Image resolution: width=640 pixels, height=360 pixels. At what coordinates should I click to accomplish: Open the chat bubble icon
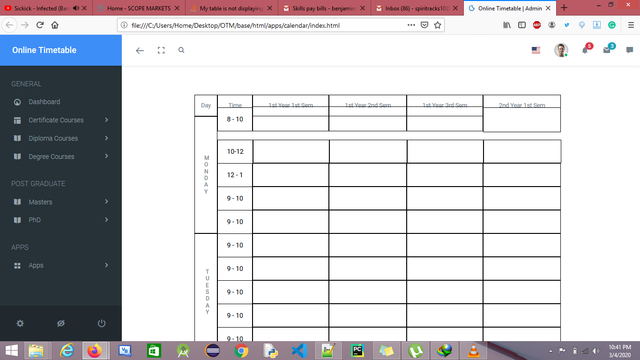[629, 50]
